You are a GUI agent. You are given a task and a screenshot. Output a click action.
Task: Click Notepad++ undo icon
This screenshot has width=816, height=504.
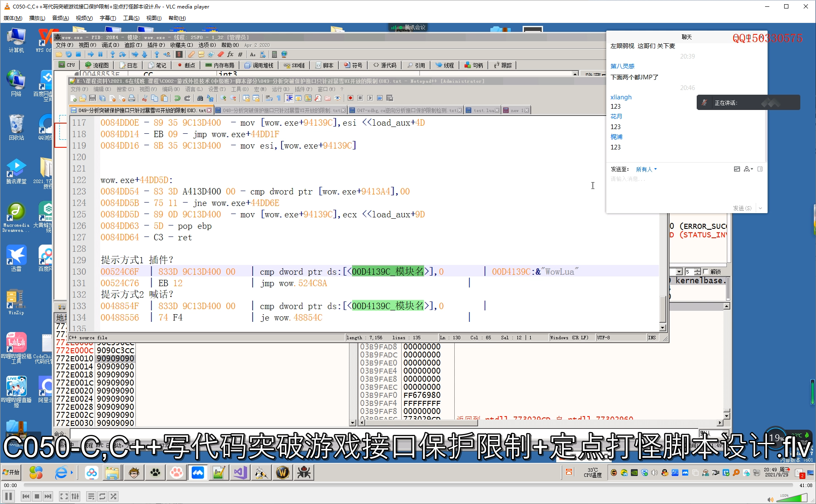pyautogui.click(x=177, y=98)
